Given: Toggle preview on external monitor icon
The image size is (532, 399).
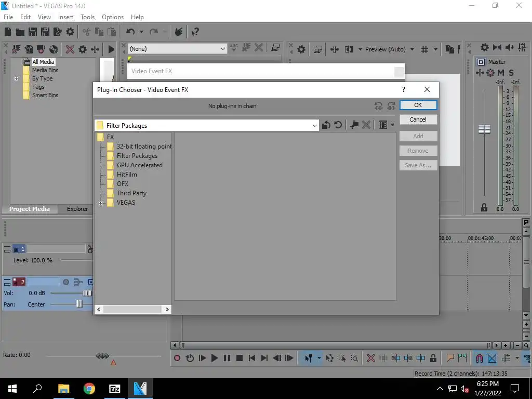Looking at the screenshot, I should [x=318, y=49].
